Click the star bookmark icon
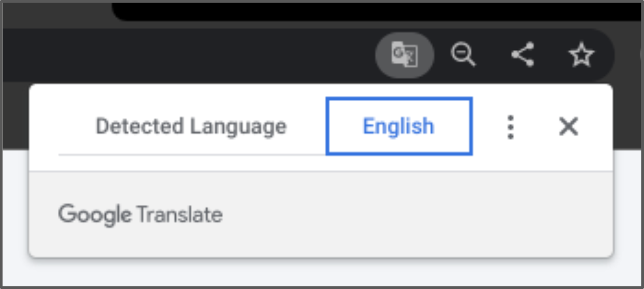644x289 pixels. tap(581, 55)
